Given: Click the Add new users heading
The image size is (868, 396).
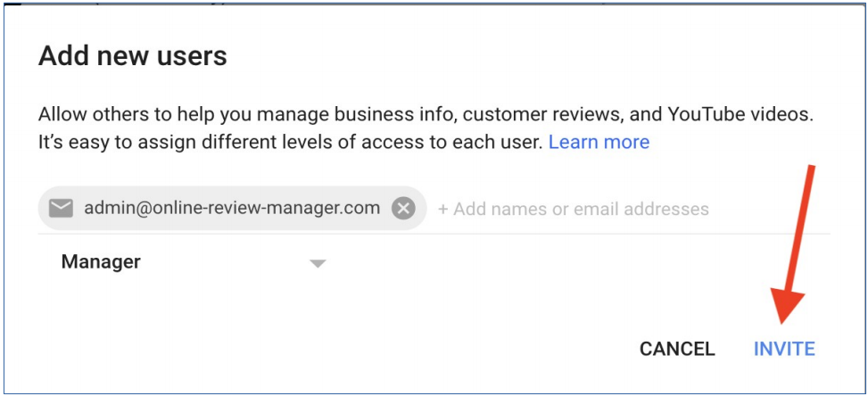Looking at the screenshot, I should click(x=132, y=57).
